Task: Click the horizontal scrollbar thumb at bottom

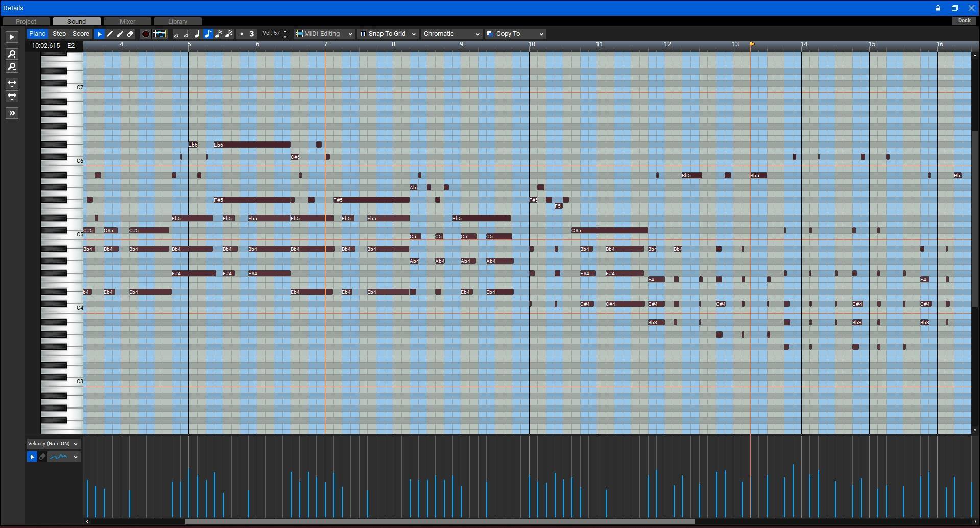Action: (439, 522)
